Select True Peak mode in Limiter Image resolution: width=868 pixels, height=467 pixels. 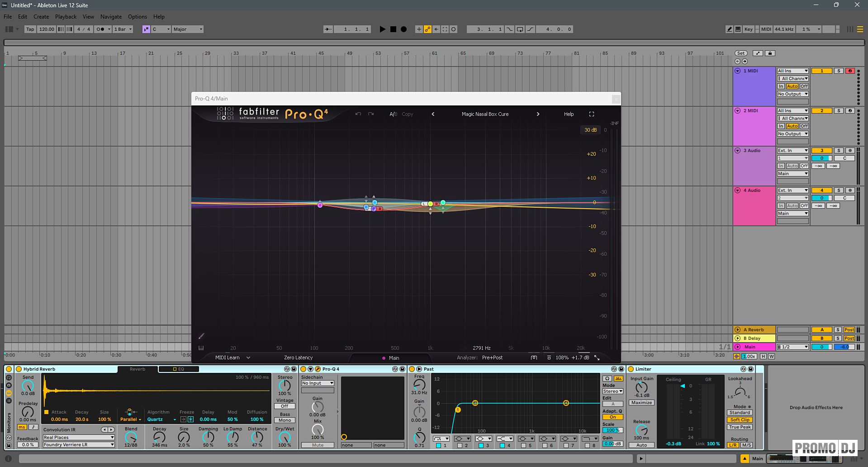(740, 427)
